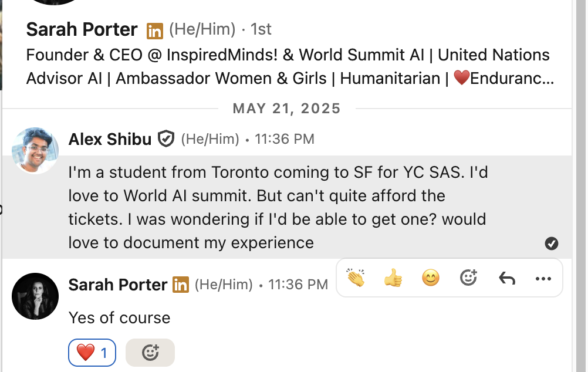Open Sarah Porter's name in conversation header

[82, 29]
